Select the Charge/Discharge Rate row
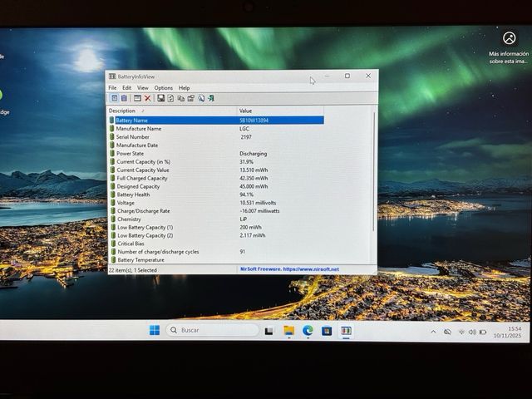532x399 pixels. [216, 210]
